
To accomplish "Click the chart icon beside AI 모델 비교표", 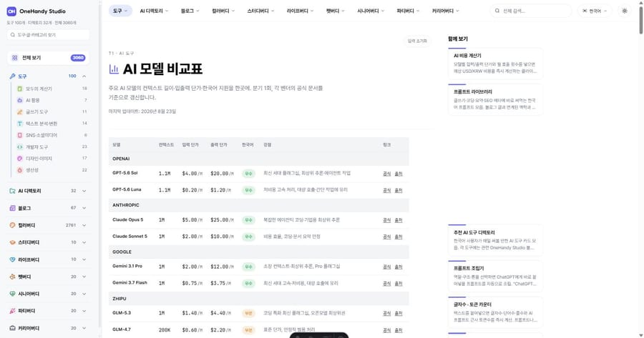I will [114, 69].
